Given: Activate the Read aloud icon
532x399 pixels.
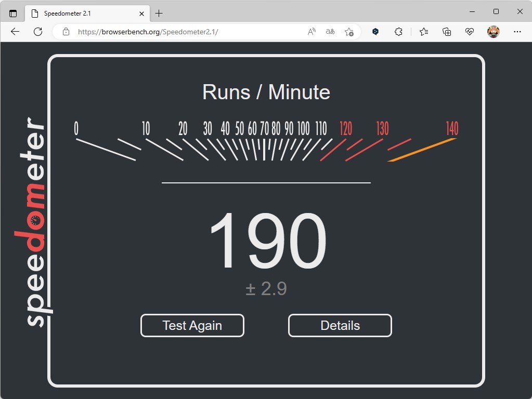Looking at the screenshot, I should 312,32.
